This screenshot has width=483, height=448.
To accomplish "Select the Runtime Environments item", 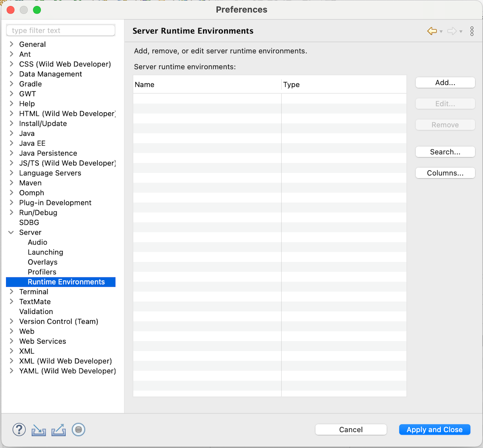I will pyautogui.click(x=61, y=282).
